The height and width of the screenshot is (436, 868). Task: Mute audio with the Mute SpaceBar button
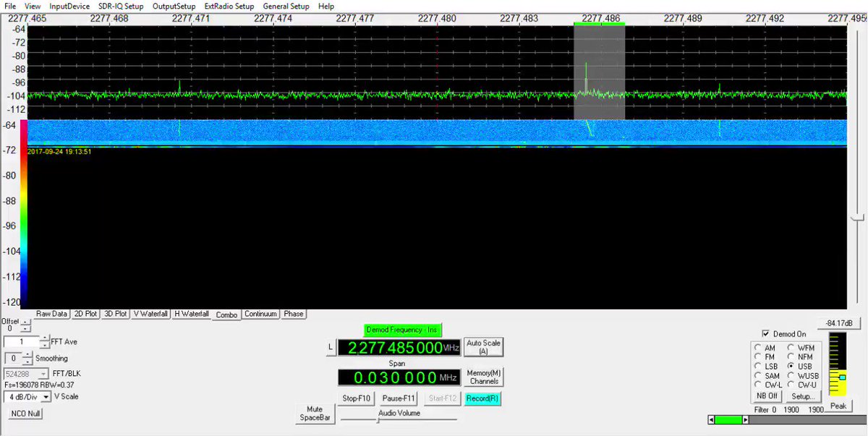pyautogui.click(x=315, y=414)
